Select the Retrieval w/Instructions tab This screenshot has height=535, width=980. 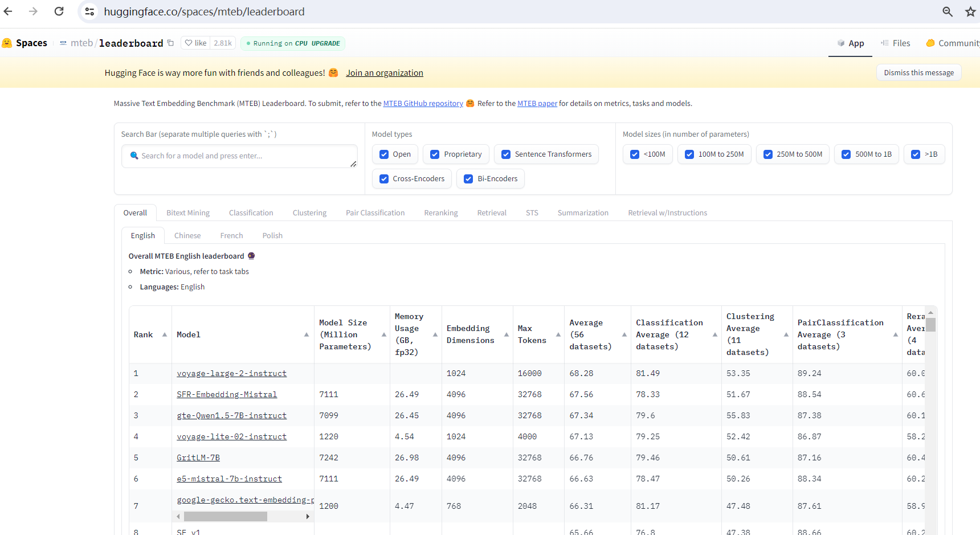point(667,213)
